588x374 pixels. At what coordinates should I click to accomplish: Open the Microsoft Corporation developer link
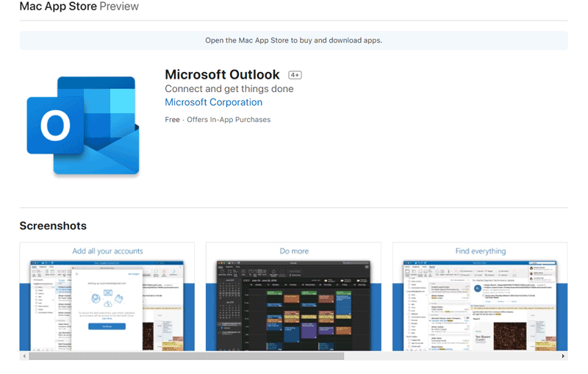click(x=213, y=102)
